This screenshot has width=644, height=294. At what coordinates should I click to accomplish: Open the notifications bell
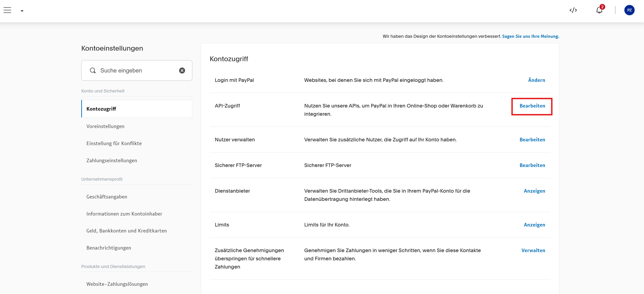[599, 10]
